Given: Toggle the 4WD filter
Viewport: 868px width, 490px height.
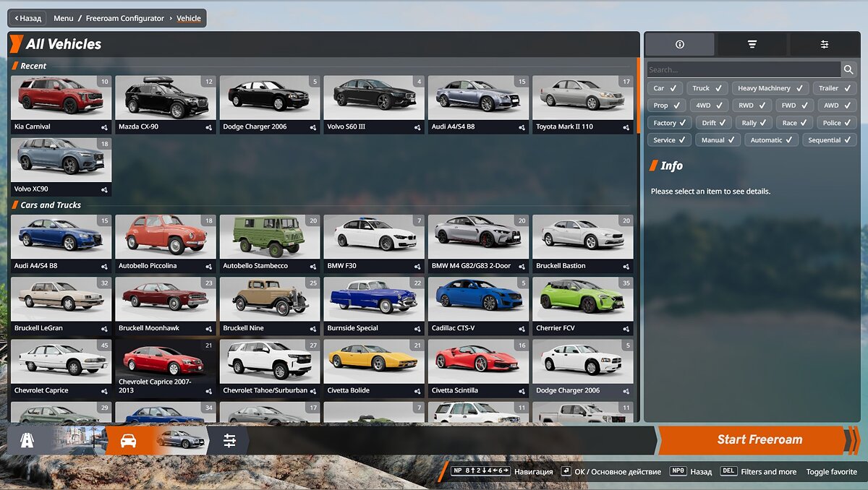Looking at the screenshot, I should pos(709,106).
